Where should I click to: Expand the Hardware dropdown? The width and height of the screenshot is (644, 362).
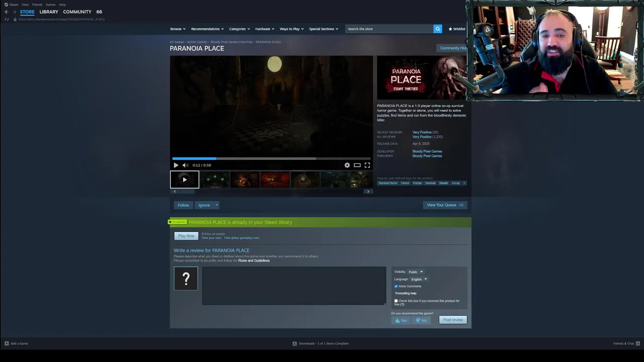point(265,29)
